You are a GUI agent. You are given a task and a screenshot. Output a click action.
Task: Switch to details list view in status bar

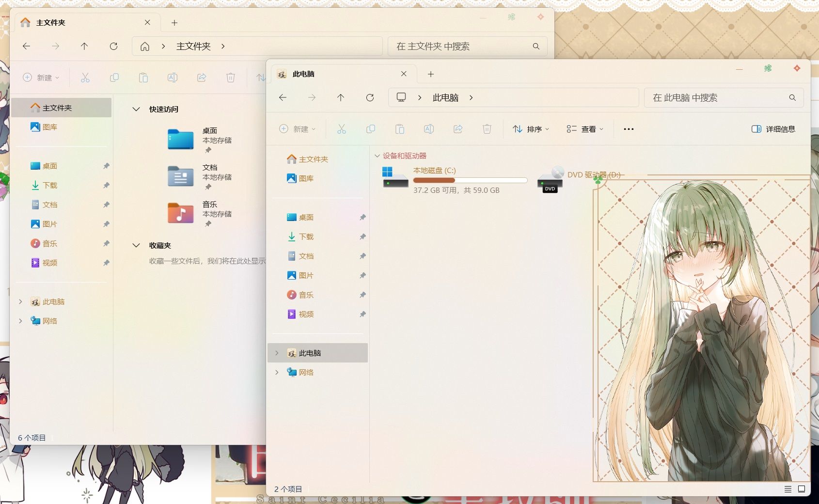[788, 489]
